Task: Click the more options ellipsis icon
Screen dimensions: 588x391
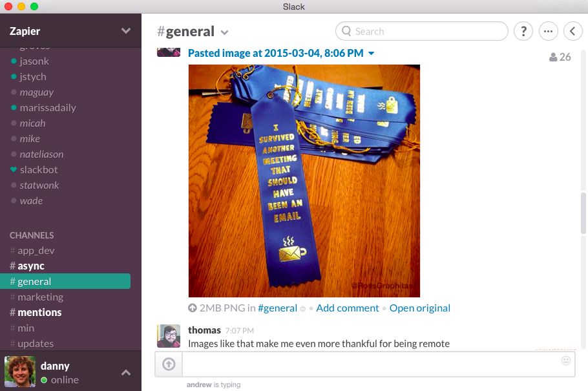Action: 548,31
